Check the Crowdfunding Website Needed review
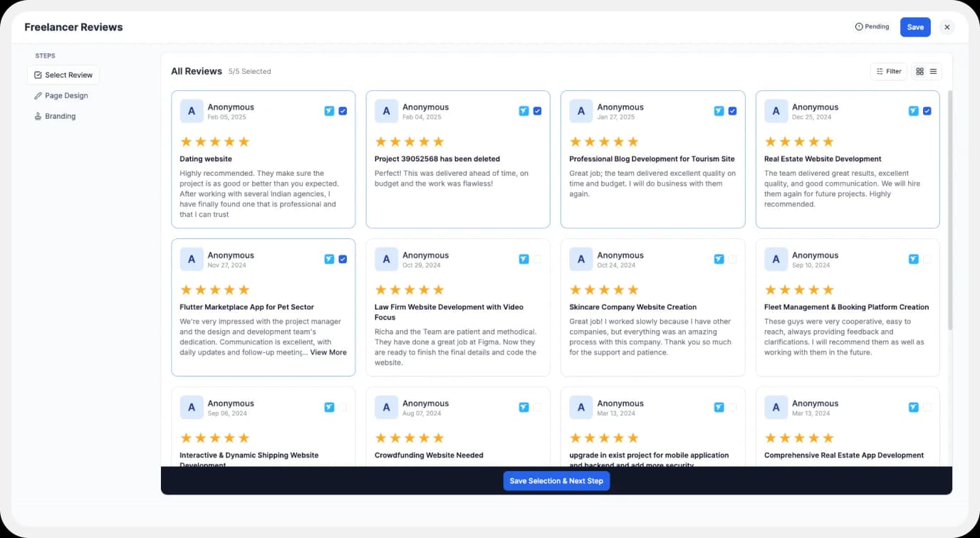980x538 pixels. tap(537, 407)
